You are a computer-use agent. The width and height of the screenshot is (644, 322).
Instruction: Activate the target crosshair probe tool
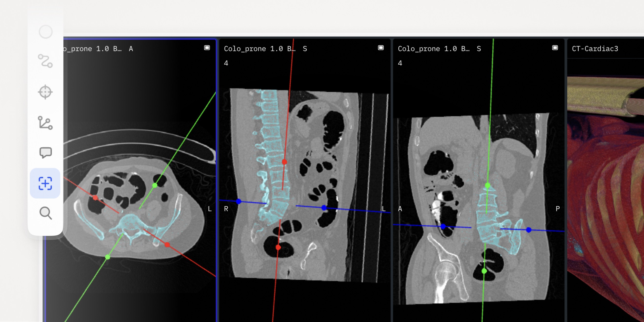pos(45,92)
